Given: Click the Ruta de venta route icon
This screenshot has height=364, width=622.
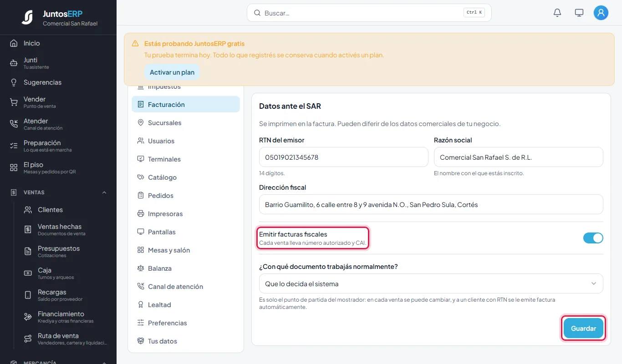Looking at the screenshot, I should (28, 339).
